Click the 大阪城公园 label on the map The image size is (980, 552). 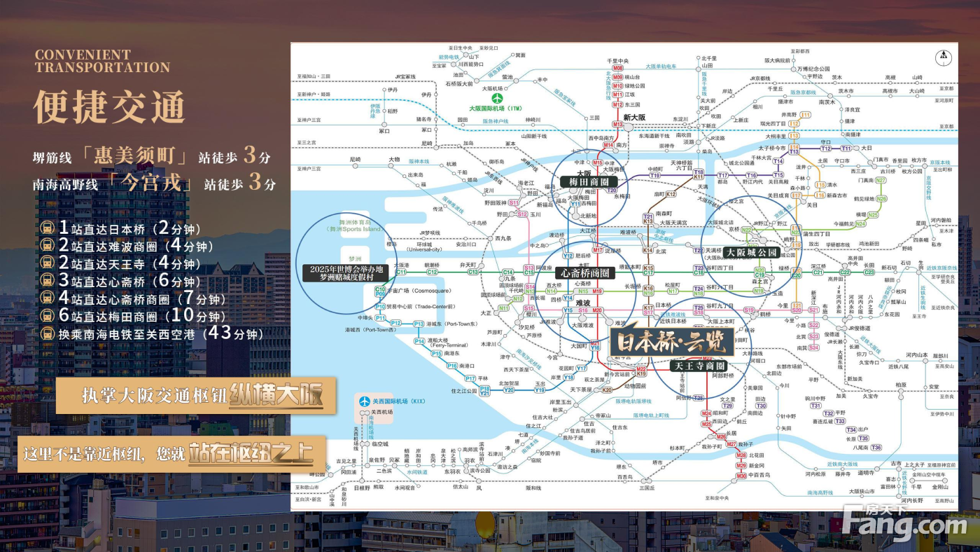751,252
